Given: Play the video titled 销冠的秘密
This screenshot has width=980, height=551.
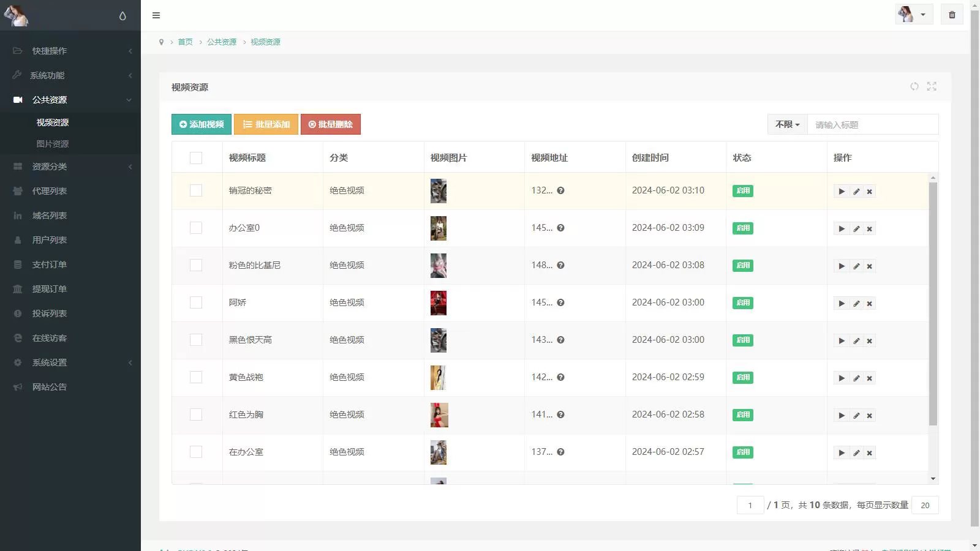Looking at the screenshot, I should click(841, 191).
